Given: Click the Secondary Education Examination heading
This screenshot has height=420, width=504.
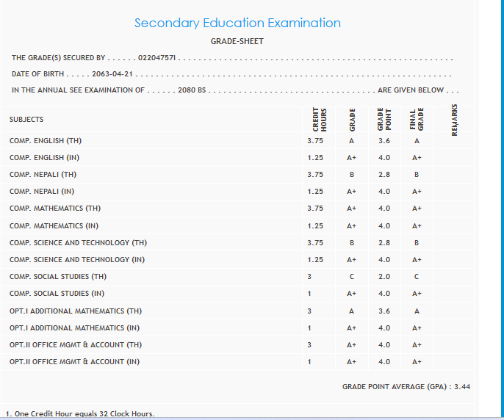Looking at the screenshot, I should click(x=237, y=23).
